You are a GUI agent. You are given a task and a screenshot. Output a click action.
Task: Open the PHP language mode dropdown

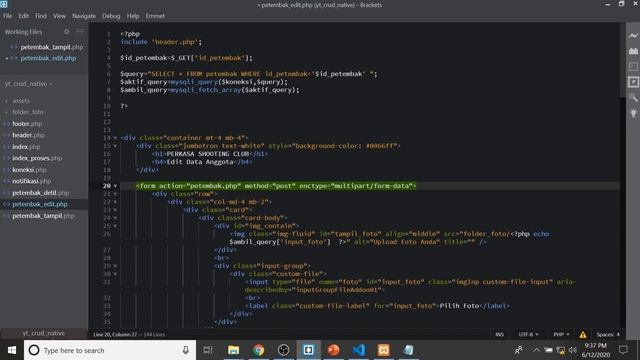(561, 334)
